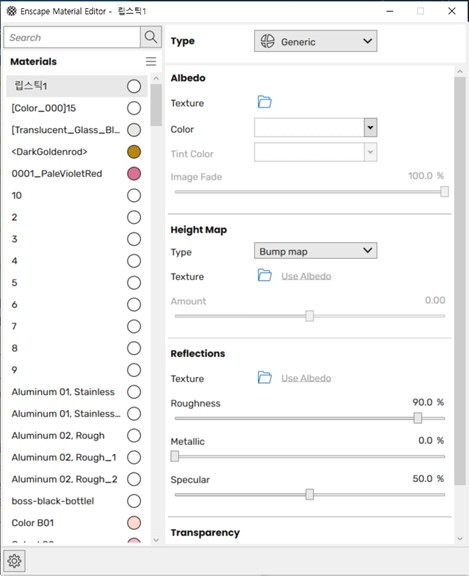Click the Roughness slider handle
469x576 pixels.
[418, 418]
